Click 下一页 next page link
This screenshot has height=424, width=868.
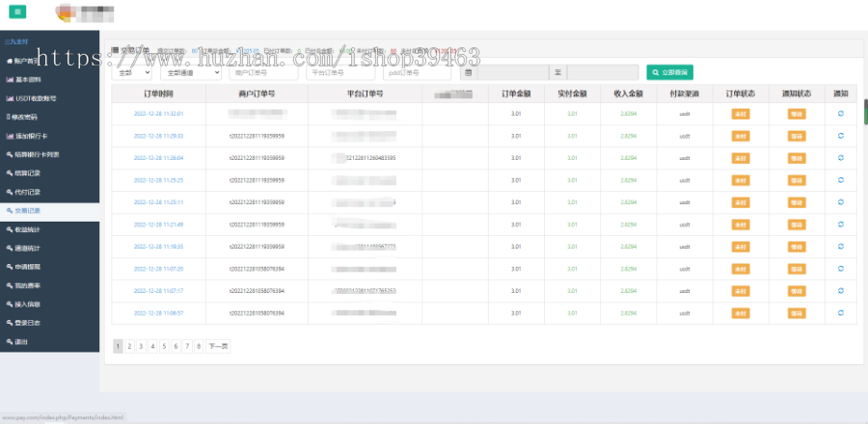tap(218, 347)
